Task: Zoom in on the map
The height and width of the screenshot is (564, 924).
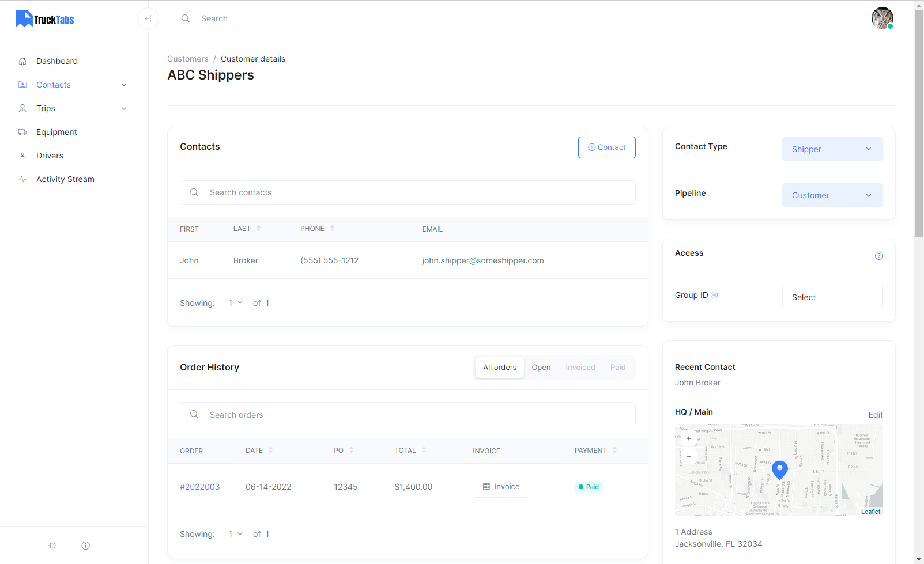Action: (688, 438)
